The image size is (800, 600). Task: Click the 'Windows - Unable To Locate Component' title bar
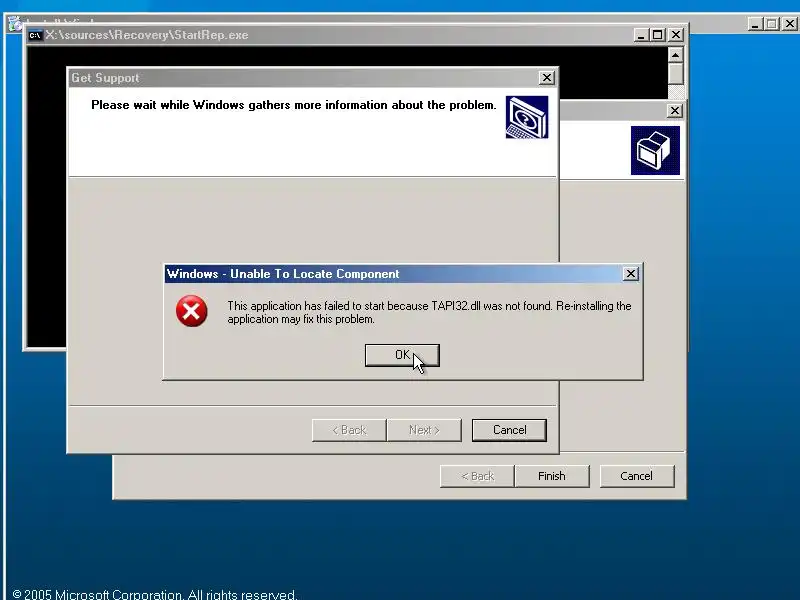pyautogui.click(x=403, y=274)
